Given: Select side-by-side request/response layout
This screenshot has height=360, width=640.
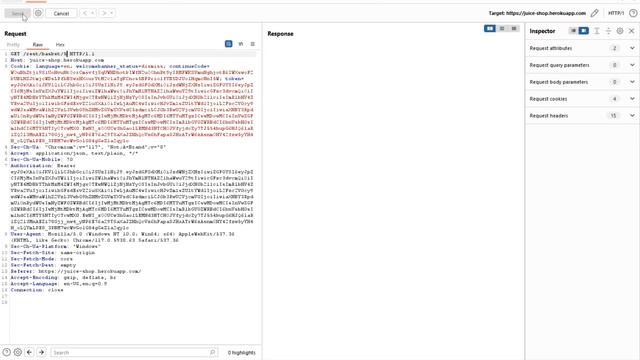Looking at the screenshot, I should click(490, 28).
